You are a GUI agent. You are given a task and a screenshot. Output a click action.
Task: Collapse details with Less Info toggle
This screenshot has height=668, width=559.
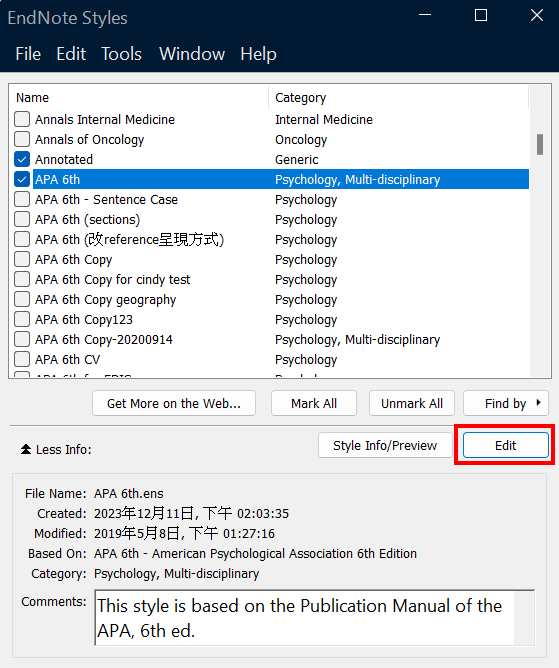pos(56,449)
